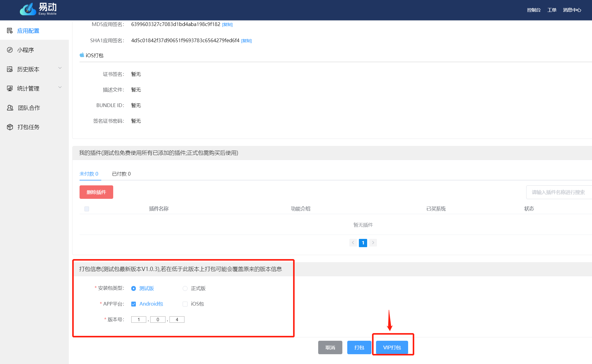Click the major version number field
The height and width of the screenshot is (364, 592).
tap(139, 320)
